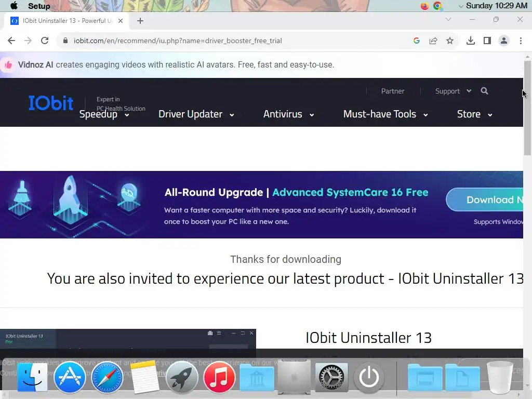Click the page vertical scrollbar thumb
Viewport: 532px width, 399px height.
click(527, 108)
